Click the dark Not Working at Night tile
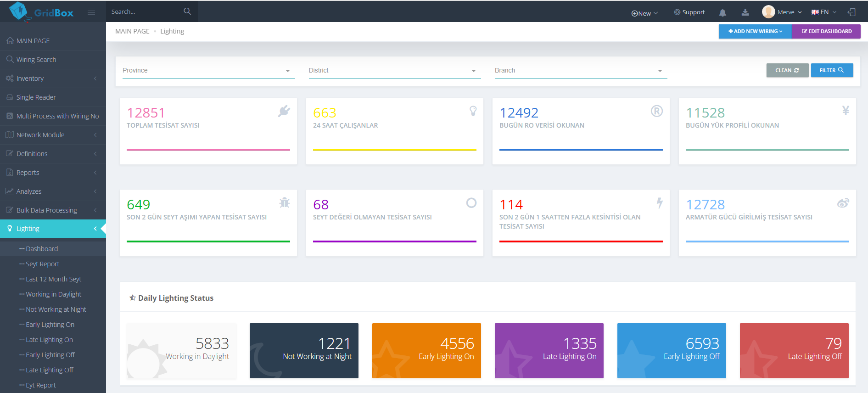The height and width of the screenshot is (393, 868). [x=304, y=351]
